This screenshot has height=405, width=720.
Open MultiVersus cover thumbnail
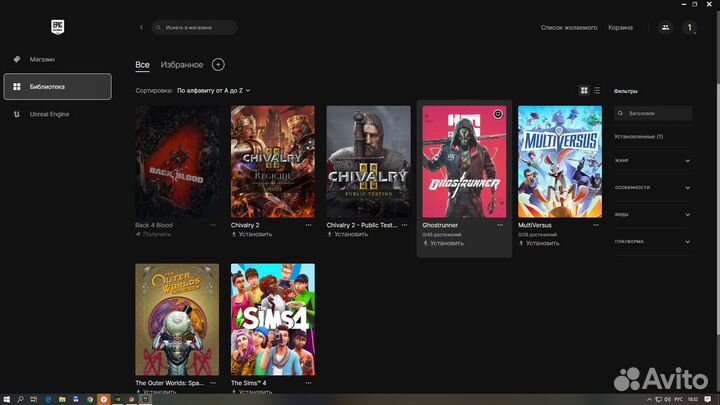point(560,162)
